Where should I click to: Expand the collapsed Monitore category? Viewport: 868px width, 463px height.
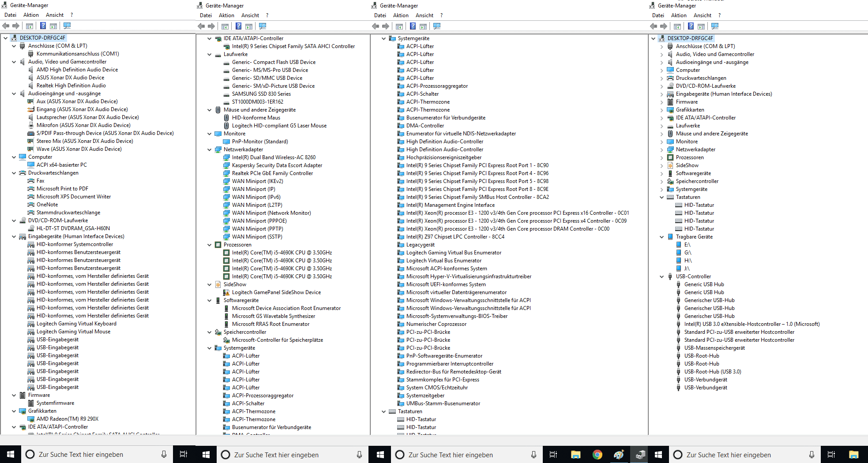(662, 142)
